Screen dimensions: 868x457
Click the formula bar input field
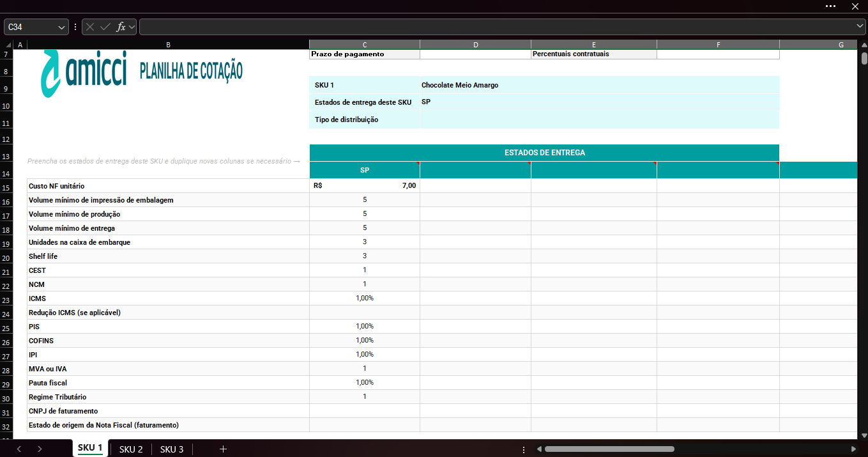[x=496, y=27]
